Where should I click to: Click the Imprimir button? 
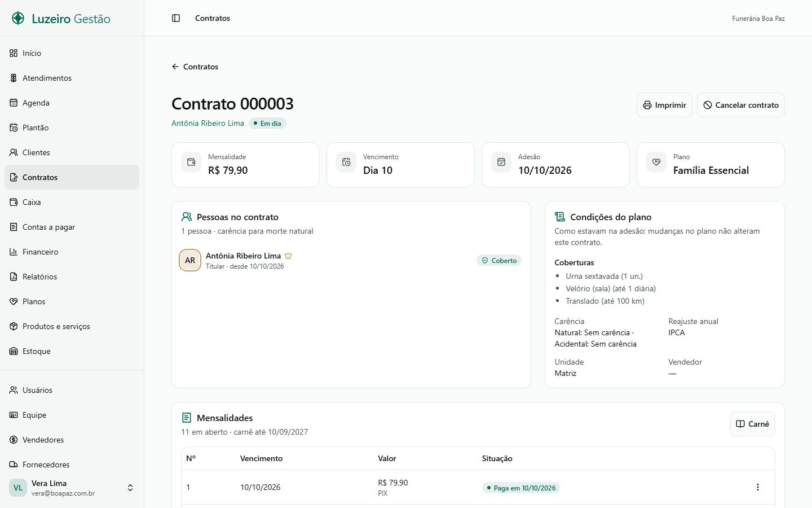(x=664, y=105)
